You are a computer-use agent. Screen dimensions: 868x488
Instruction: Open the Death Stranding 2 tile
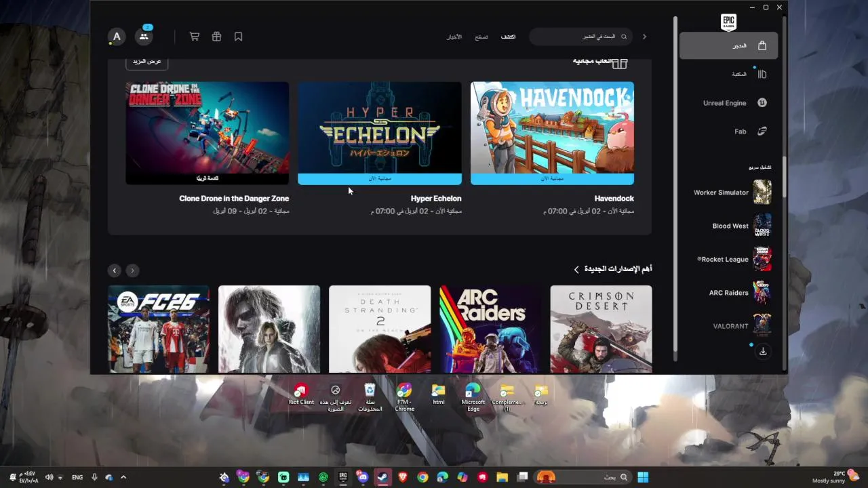pyautogui.click(x=380, y=329)
